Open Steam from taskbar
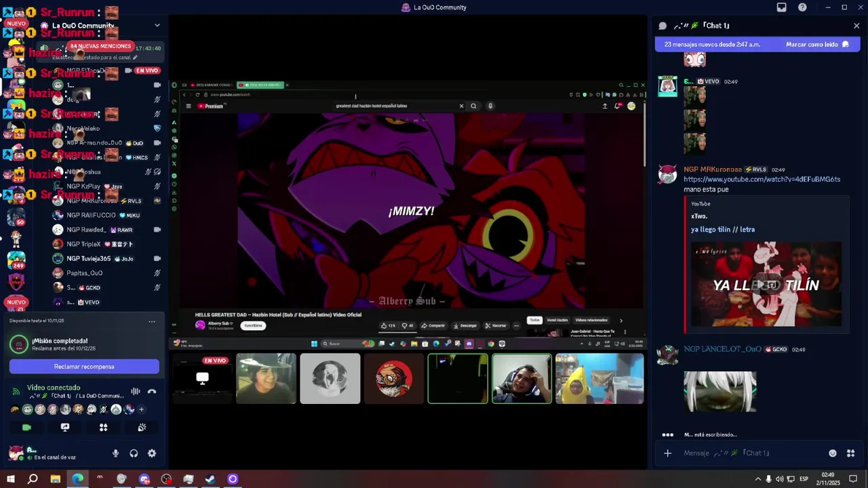The image size is (868, 488). point(210,479)
